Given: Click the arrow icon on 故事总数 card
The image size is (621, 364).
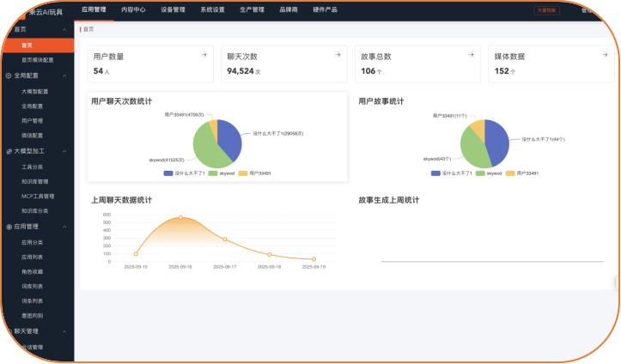Looking at the screenshot, I should tap(468, 55).
